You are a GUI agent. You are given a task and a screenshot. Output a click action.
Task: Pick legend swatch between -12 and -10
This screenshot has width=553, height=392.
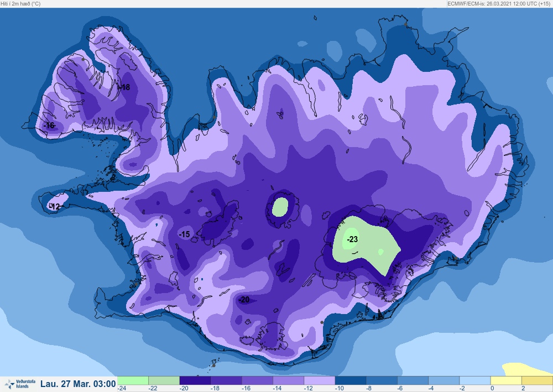tap(319, 380)
